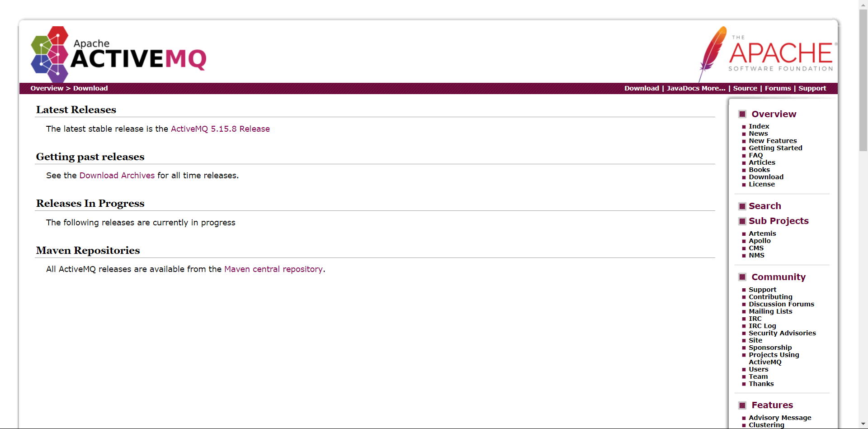868x429 pixels.
Task: Open Site in the Community list
Action: tap(755, 340)
